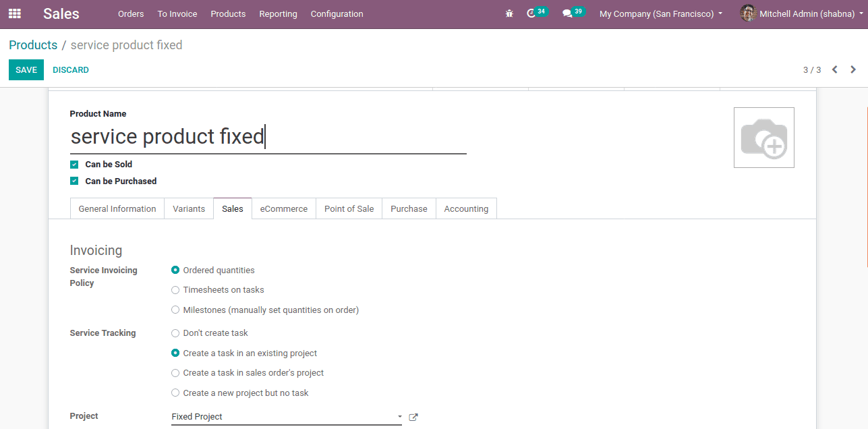Switch to Accounting tab
The image size is (868, 429).
[x=466, y=208]
